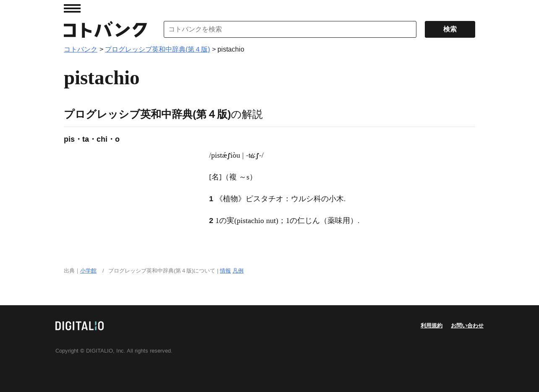Viewport: 539px width, 392px height.
Task: Click the プログレッシブ英和中辞典(第４版)について text
Action: click(x=162, y=271)
